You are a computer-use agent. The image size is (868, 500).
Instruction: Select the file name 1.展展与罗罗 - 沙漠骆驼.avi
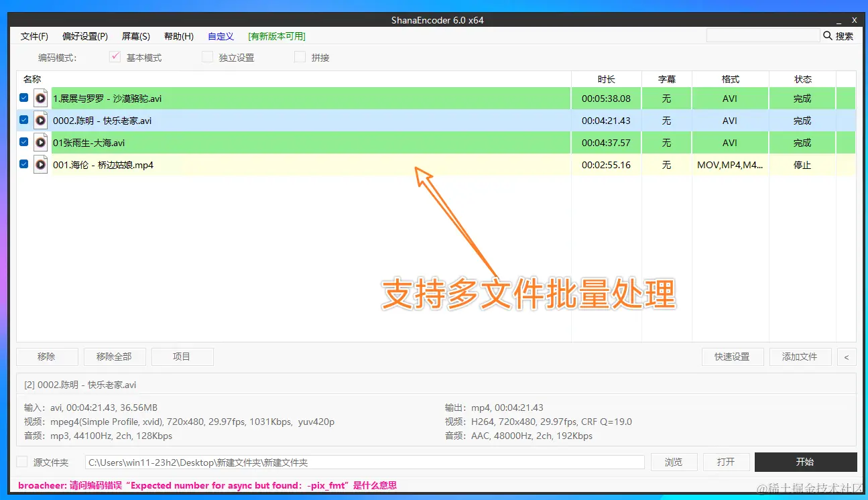(x=107, y=99)
